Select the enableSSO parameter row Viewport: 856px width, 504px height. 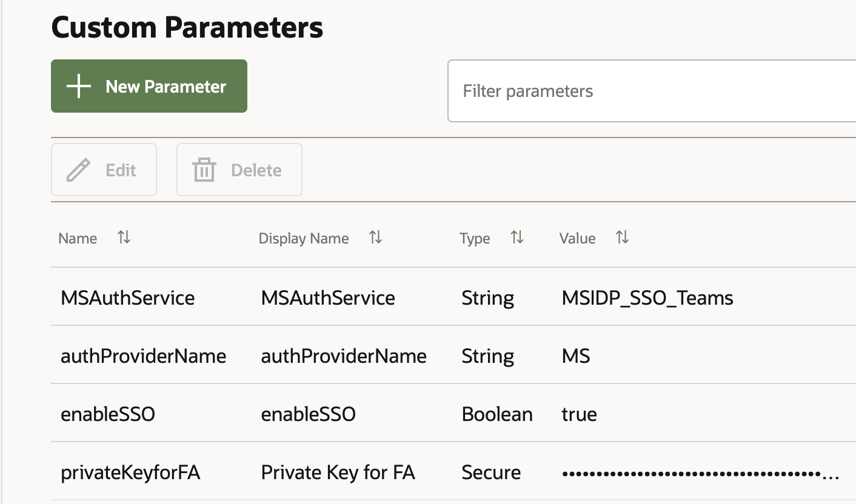108,414
